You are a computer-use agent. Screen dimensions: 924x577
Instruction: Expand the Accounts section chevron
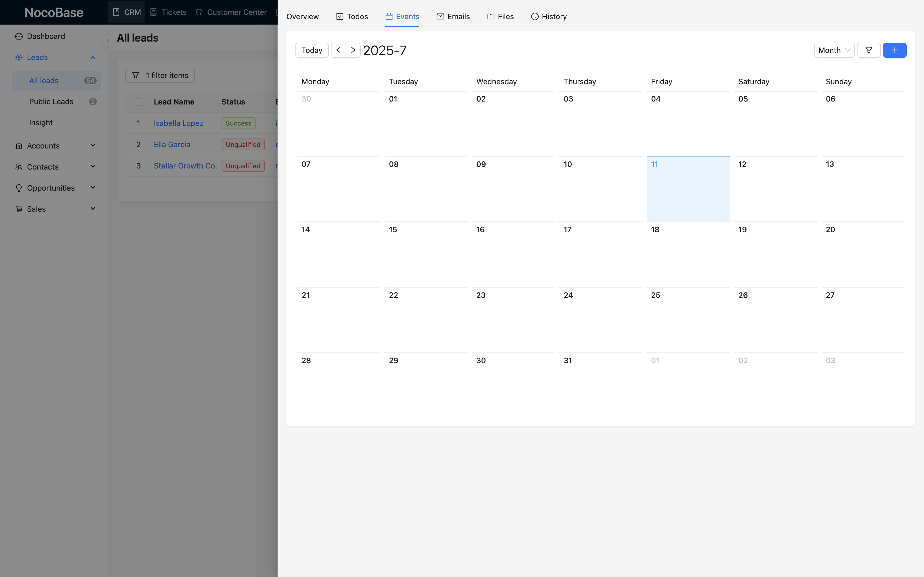93,146
